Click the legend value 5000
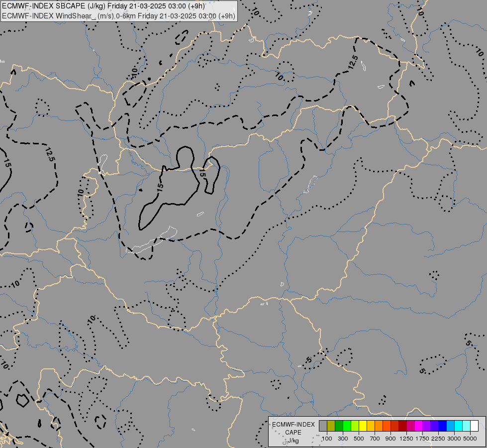The image size is (487, 448). coord(470,439)
